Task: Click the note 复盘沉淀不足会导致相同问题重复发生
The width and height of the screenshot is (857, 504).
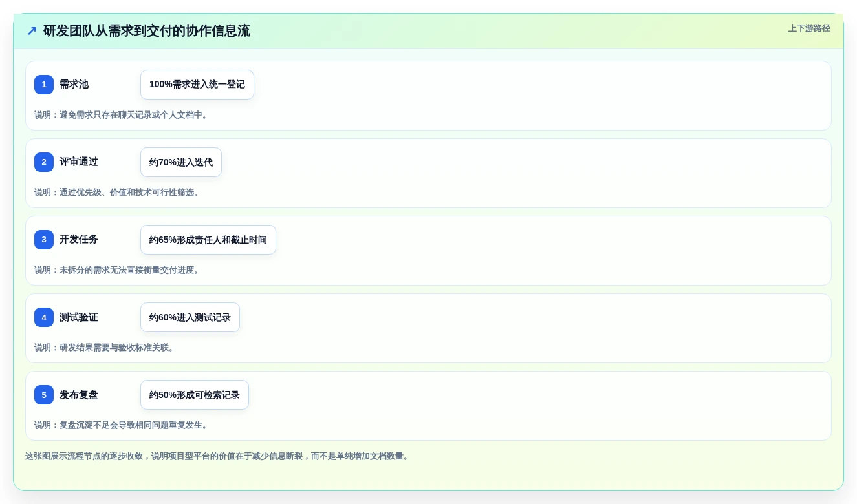Action: 121,425
